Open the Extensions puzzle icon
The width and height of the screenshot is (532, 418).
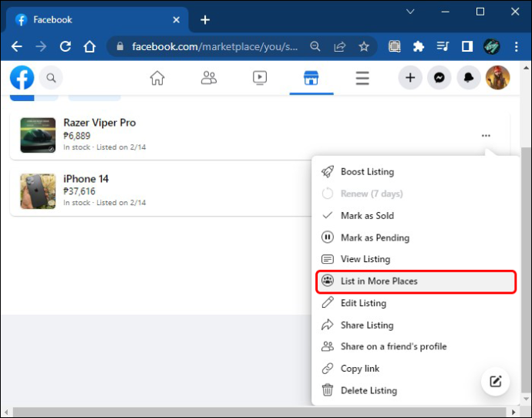pyautogui.click(x=419, y=46)
